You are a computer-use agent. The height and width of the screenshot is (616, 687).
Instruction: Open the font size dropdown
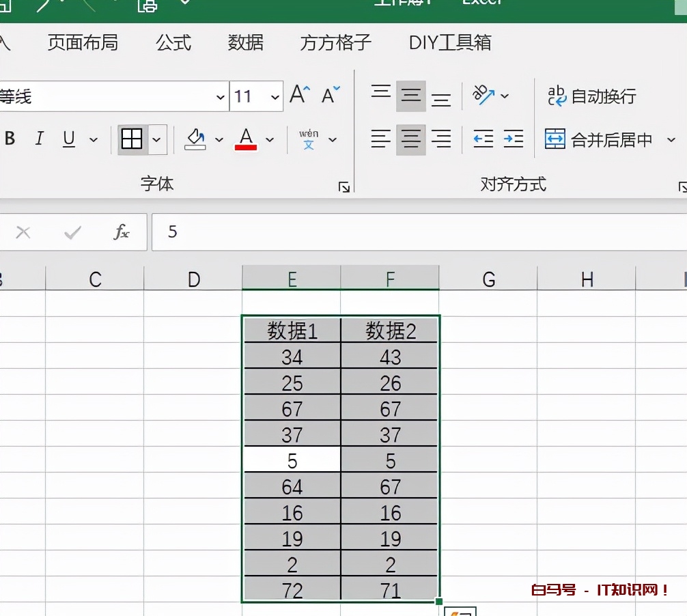pos(275,97)
